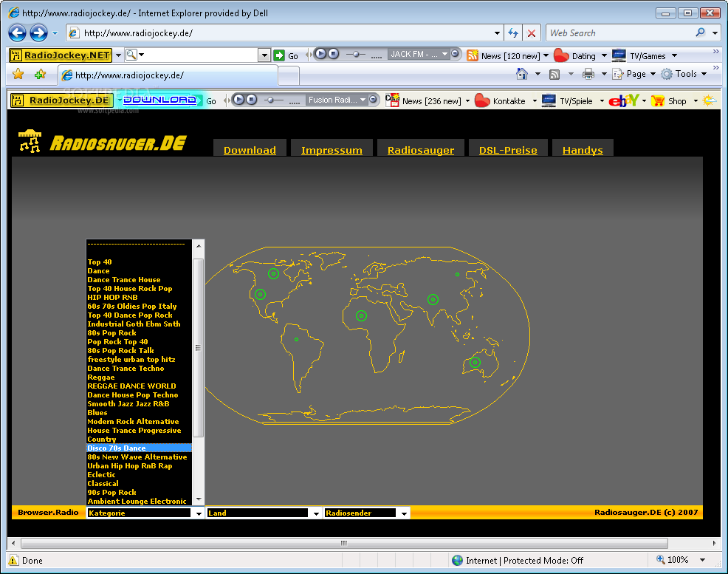Viewport: 728px width, 574px height.
Task: Click the Add to Favorites icon
Action: (x=41, y=74)
